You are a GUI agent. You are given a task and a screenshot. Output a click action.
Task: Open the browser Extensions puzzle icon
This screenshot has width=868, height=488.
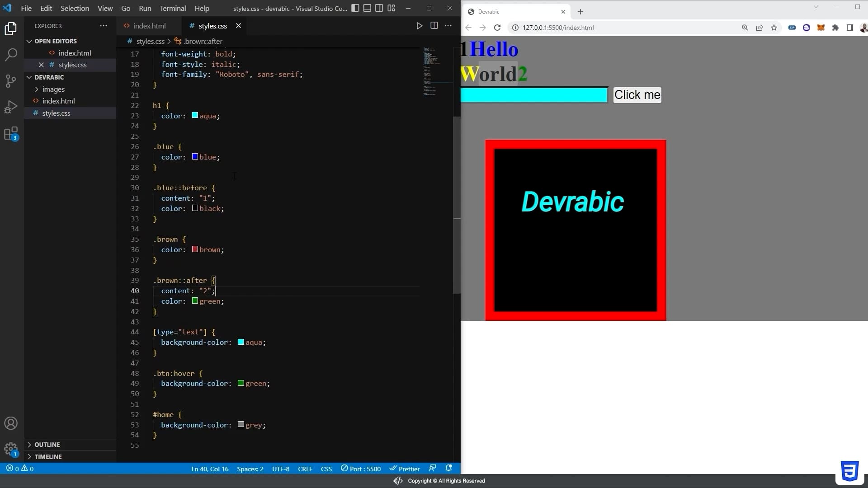coord(835,28)
